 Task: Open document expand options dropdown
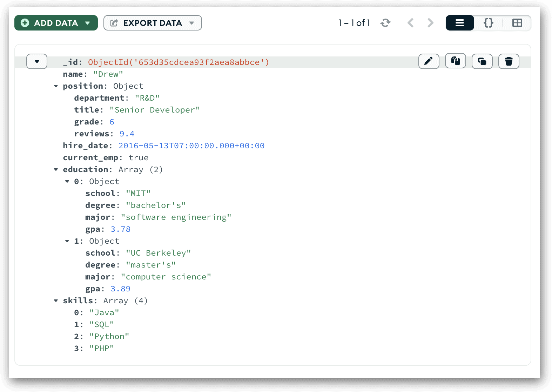tap(37, 62)
